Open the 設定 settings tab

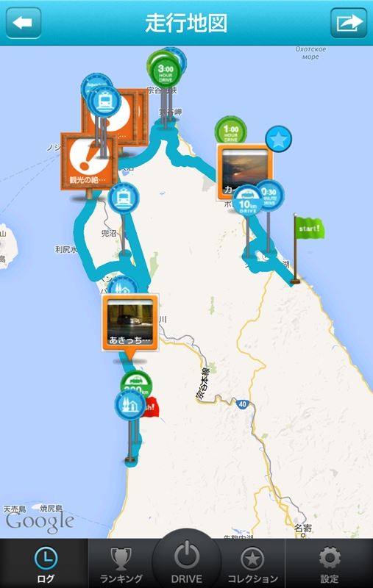point(329,564)
